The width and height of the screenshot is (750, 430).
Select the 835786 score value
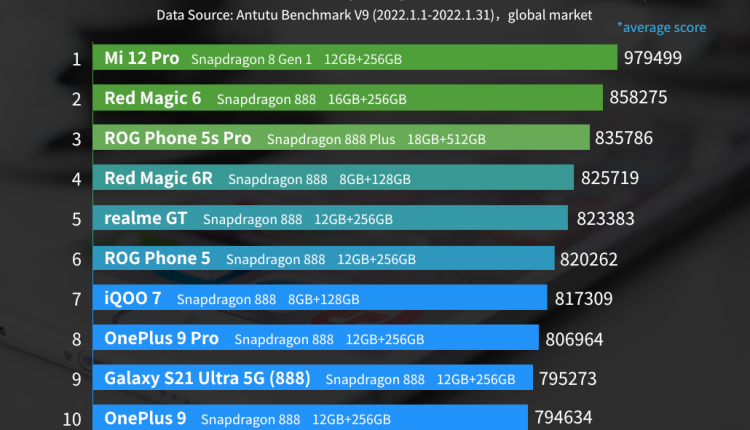[623, 138]
